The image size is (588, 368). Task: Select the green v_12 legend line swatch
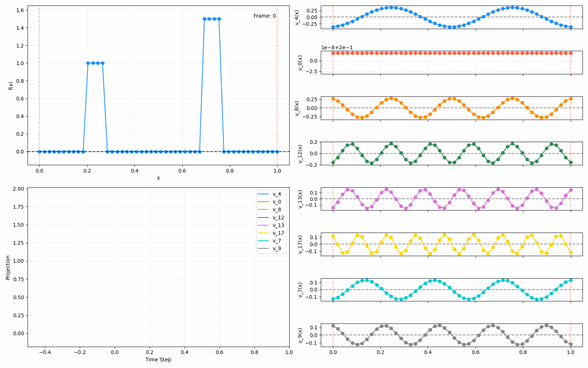pos(263,217)
